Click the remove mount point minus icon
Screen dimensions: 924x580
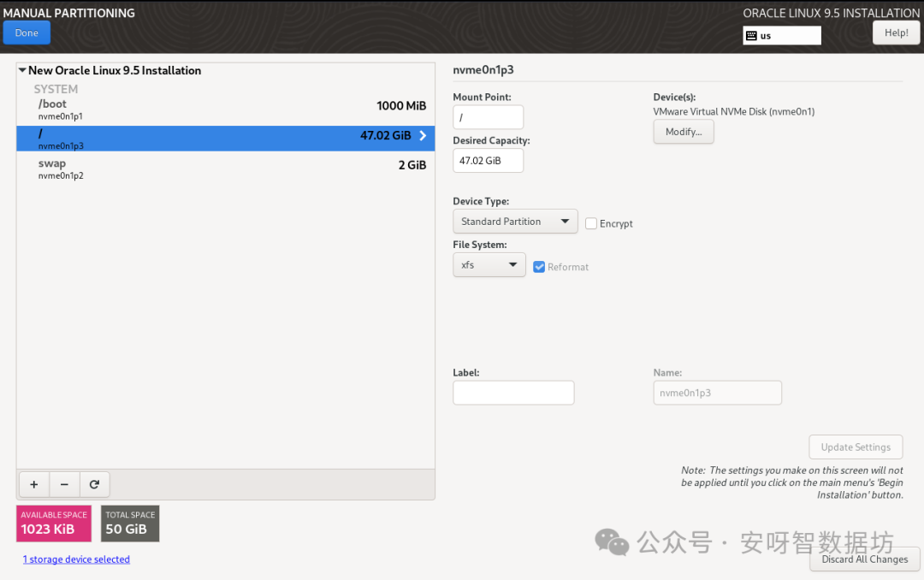[64, 484]
